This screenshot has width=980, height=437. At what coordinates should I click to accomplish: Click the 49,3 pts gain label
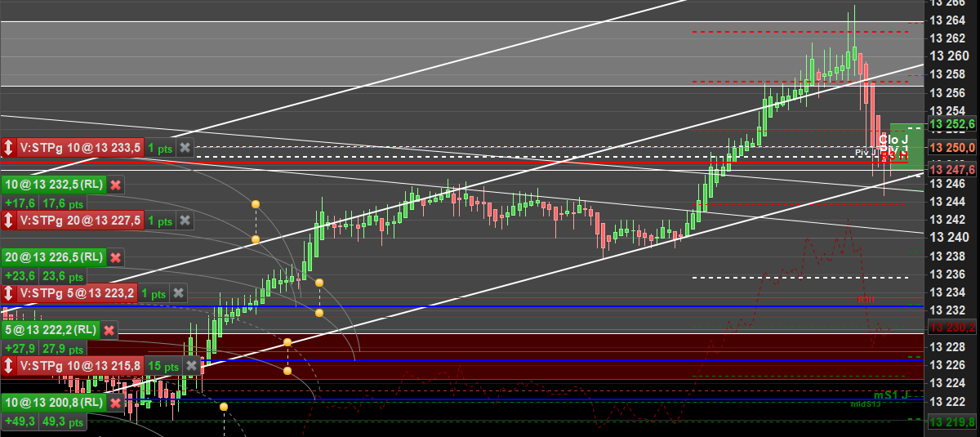point(63,421)
